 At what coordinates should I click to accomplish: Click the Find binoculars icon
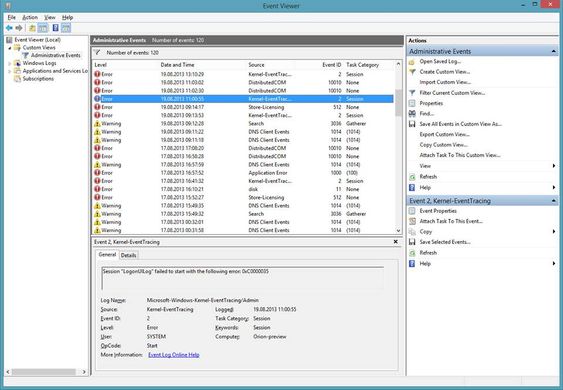pos(412,113)
